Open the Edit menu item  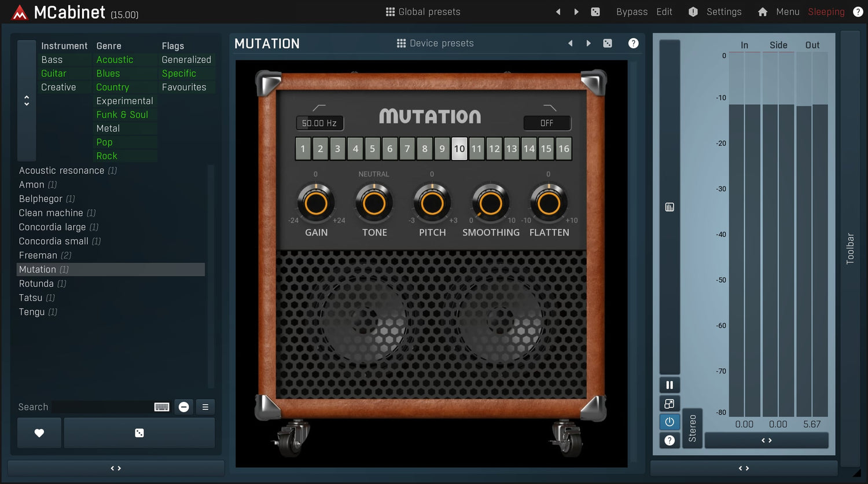(664, 12)
